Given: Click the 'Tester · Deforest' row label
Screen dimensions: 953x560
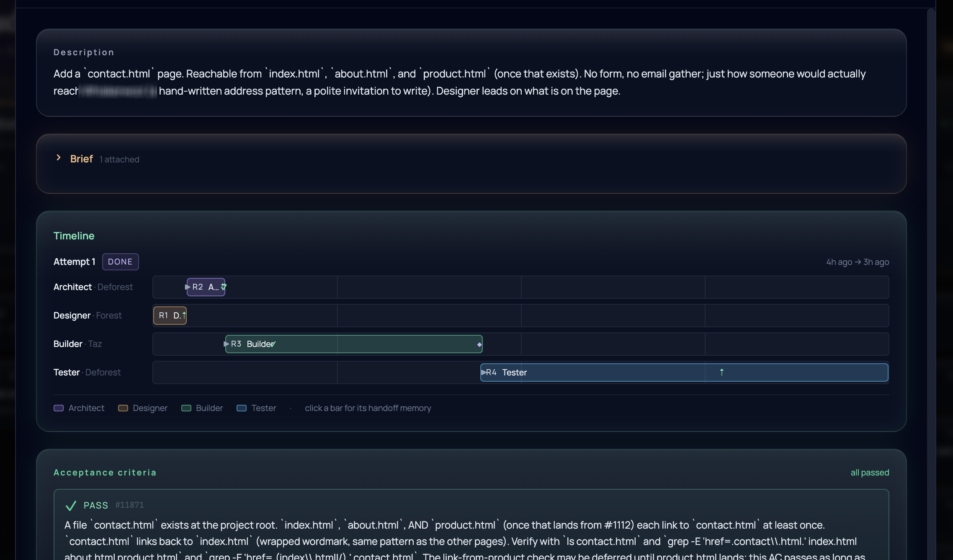Looking at the screenshot, I should (x=87, y=372).
